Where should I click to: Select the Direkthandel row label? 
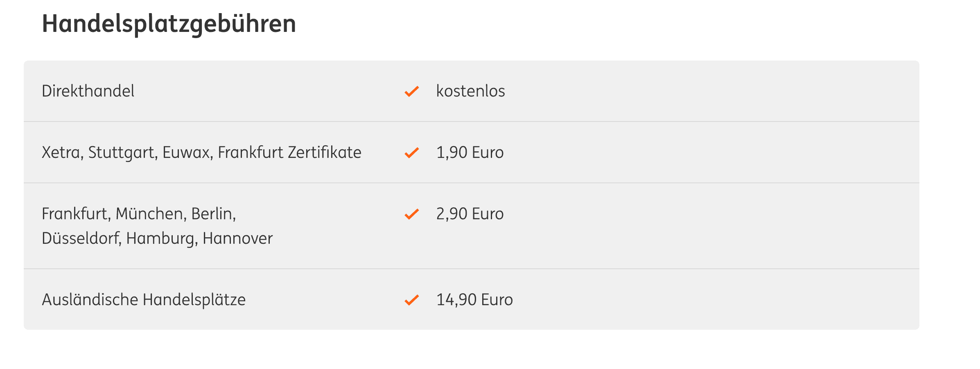coord(88,91)
